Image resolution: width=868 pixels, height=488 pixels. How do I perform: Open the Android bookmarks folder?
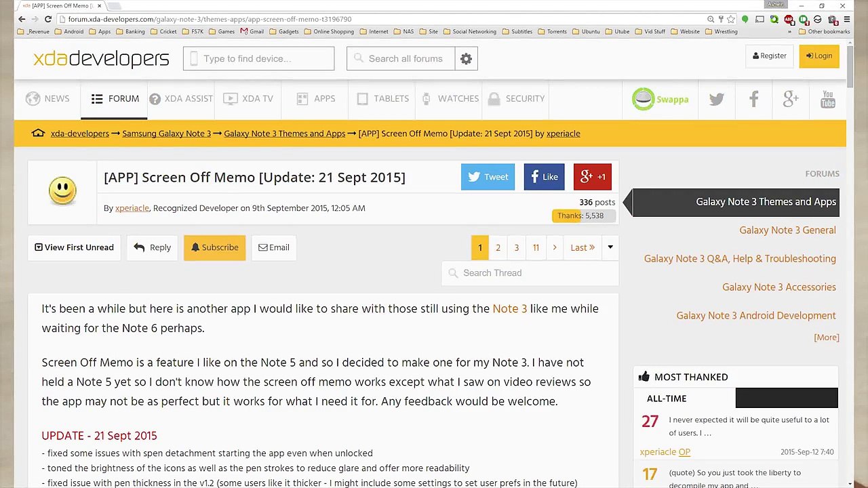pos(69,31)
